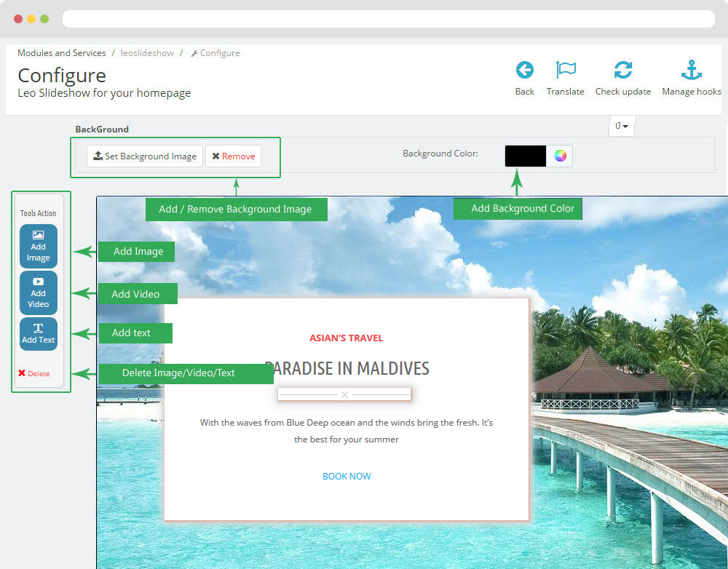Click the BOOK NOW link in slide
This screenshot has width=728, height=569.
coord(347,476)
